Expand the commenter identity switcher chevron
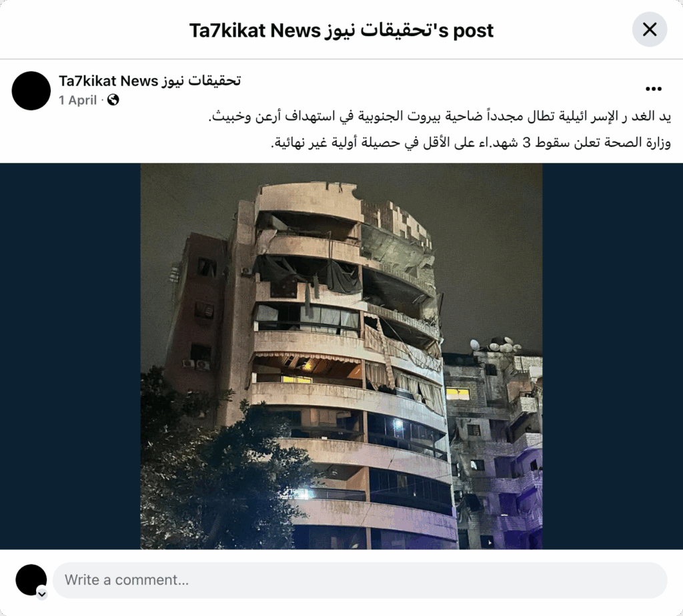This screenshot has height=616, width=683. (x=42, y=594)
